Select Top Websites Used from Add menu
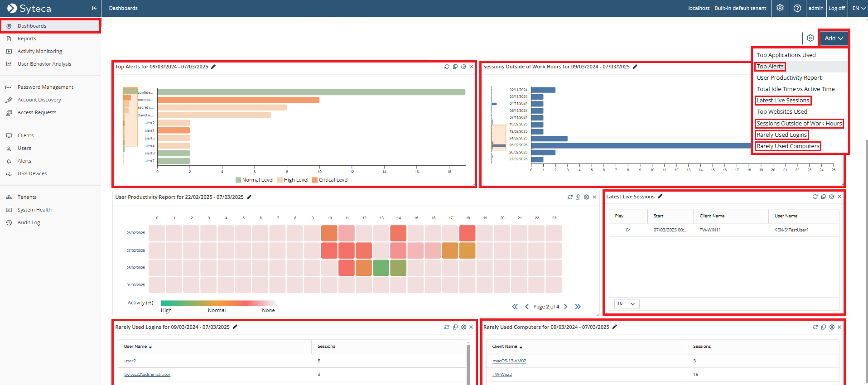 781,112
